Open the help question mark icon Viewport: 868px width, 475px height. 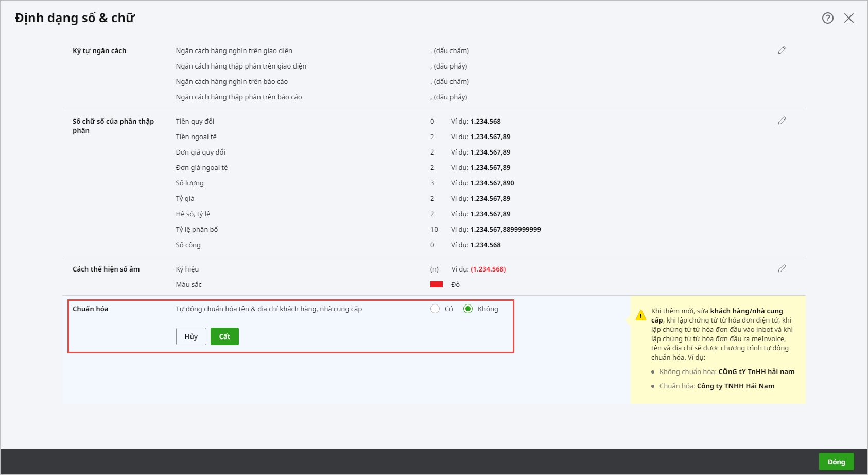point(827,18)
